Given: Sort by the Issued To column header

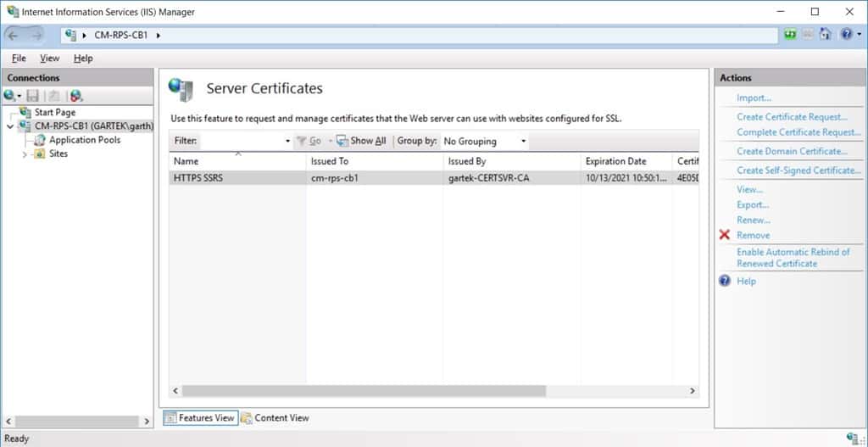Looking at the screenshot, I should 374,161.
